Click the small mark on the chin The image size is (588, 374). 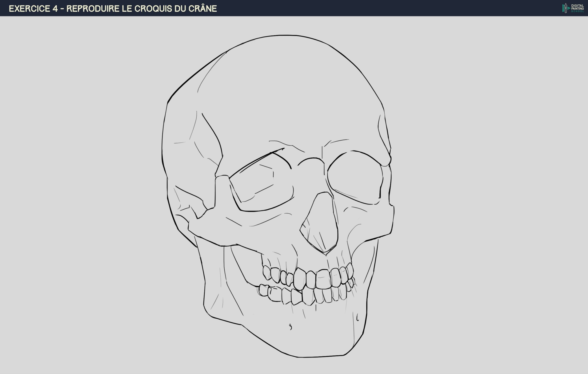[290, 327]
